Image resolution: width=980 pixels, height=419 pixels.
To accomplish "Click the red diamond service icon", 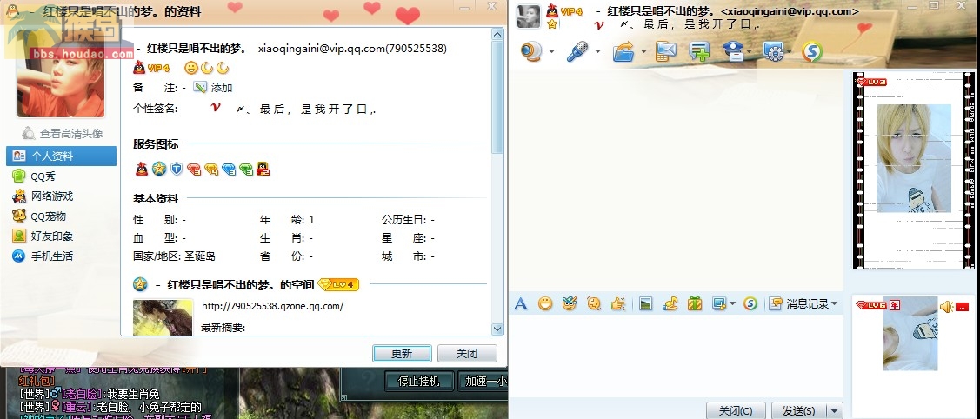I will [194, 169].
